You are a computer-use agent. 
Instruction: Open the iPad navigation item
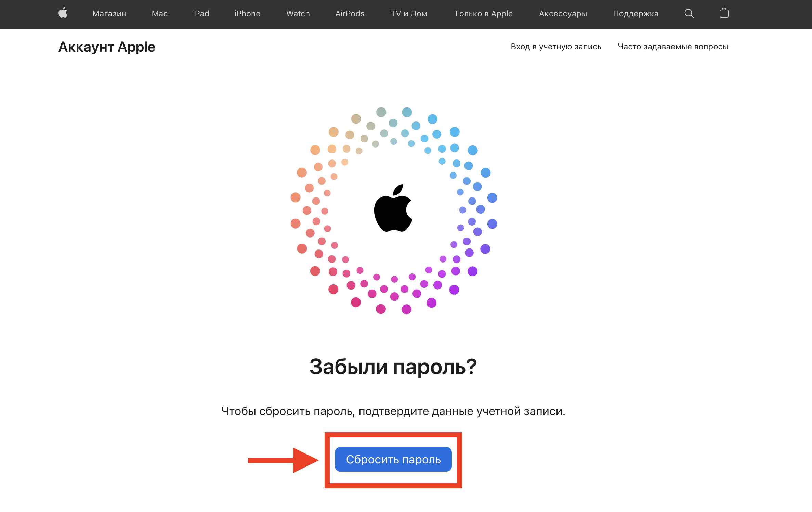pos(201,14)
